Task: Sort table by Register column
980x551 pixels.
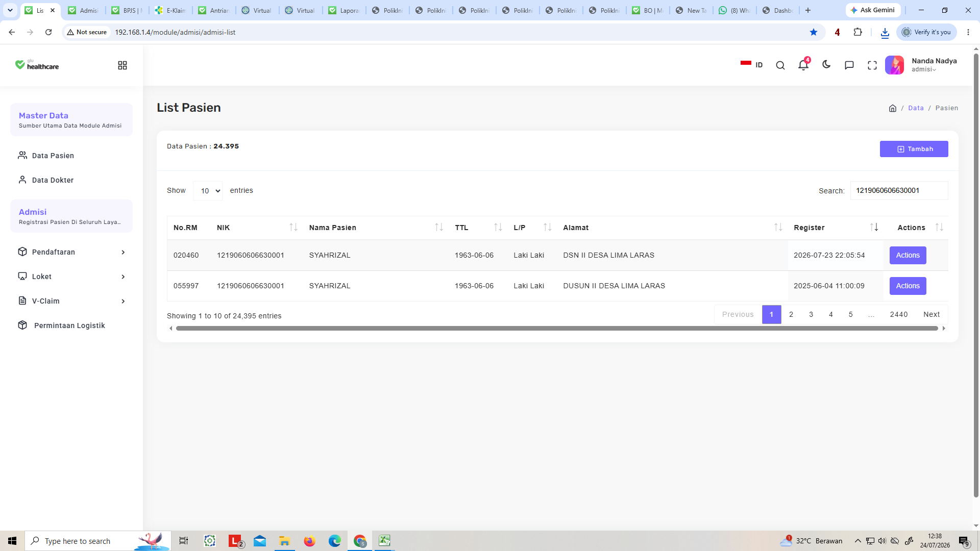Action: (836, 228)
